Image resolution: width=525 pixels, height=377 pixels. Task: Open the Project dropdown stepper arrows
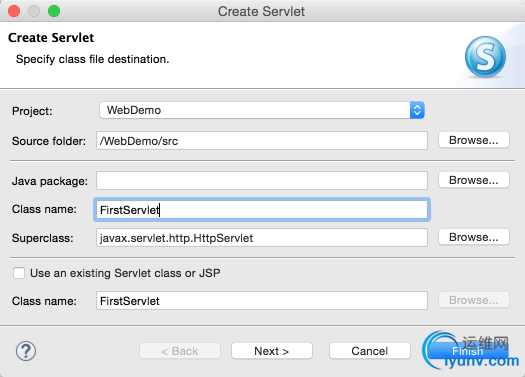pos(417,110)
